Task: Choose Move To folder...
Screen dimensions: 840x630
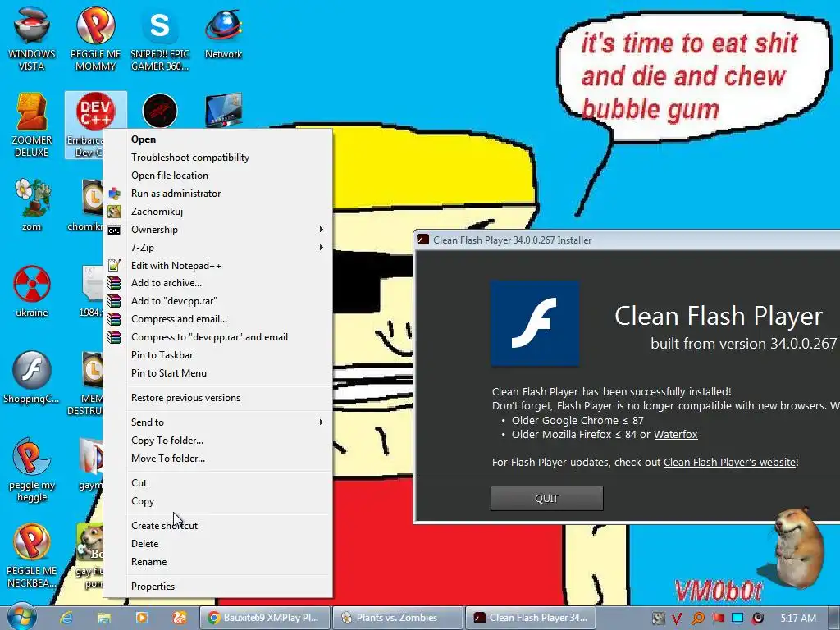Action: [x=217, y=458]
